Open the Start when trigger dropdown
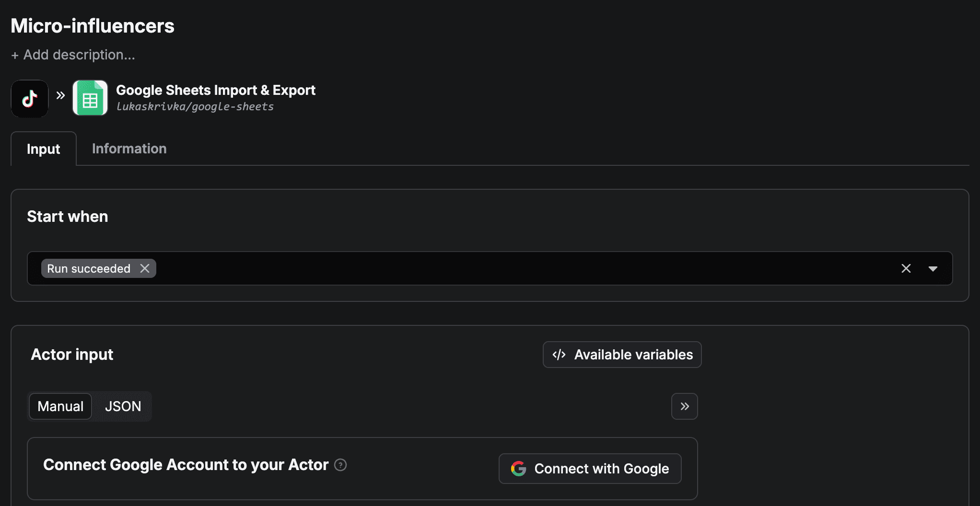The image size is (980, 506). [933, 268]
